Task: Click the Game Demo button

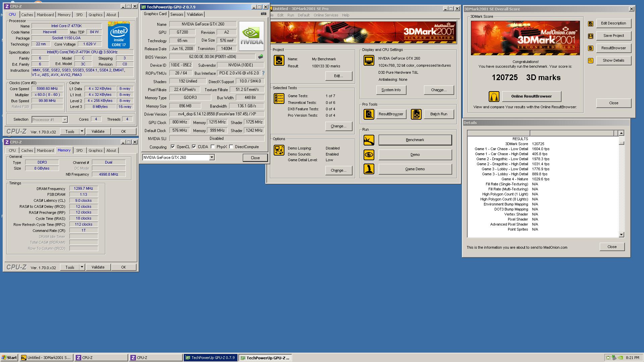Action: click(415, 169)
